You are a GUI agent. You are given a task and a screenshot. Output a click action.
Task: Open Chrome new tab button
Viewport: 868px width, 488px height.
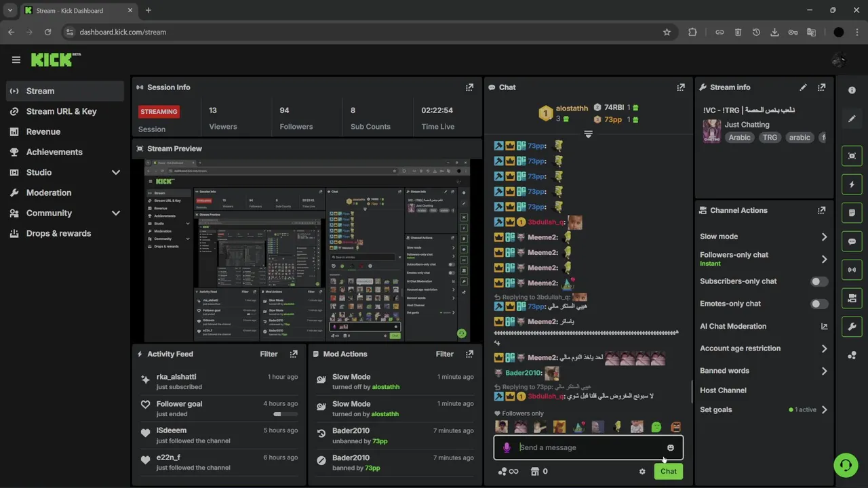click(x=149, y=10)
